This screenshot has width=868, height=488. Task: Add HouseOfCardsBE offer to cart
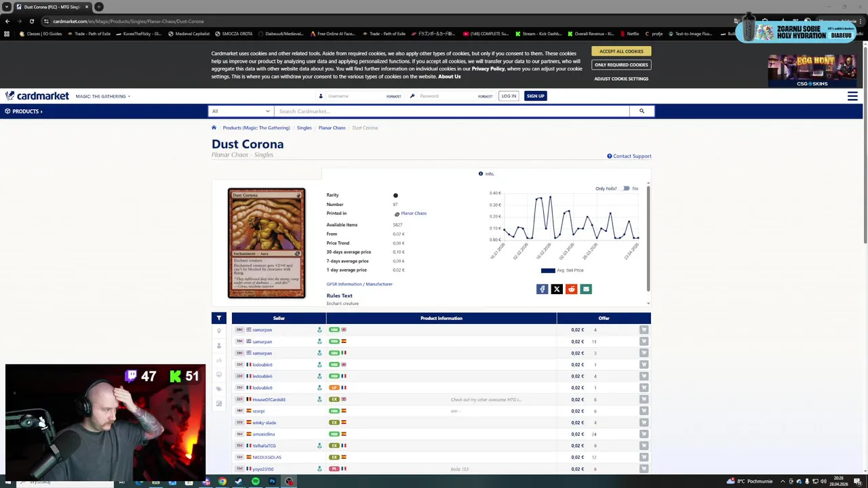coord(644,399)
